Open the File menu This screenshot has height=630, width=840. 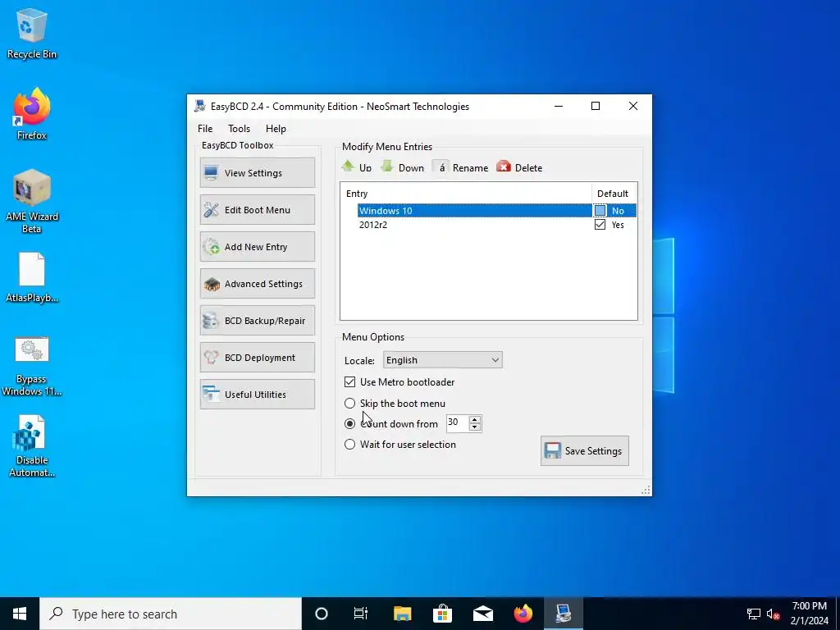click(x=205, y=129)
